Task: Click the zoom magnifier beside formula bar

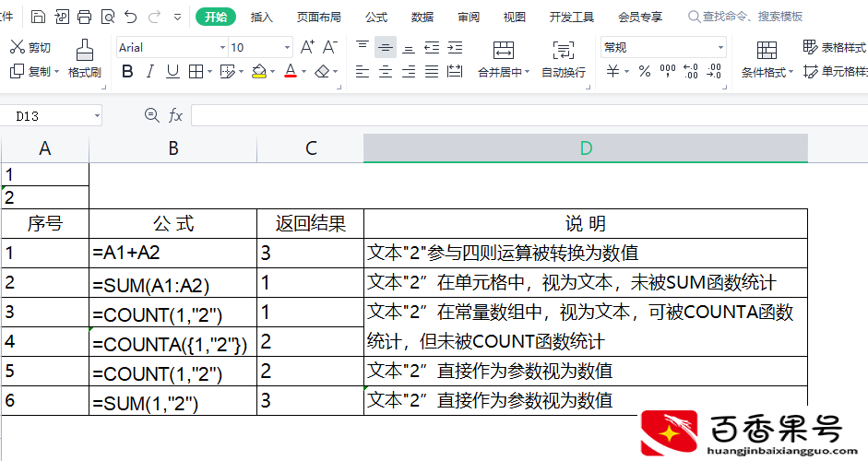Action: pyautogui.click(x=151, y=115)
